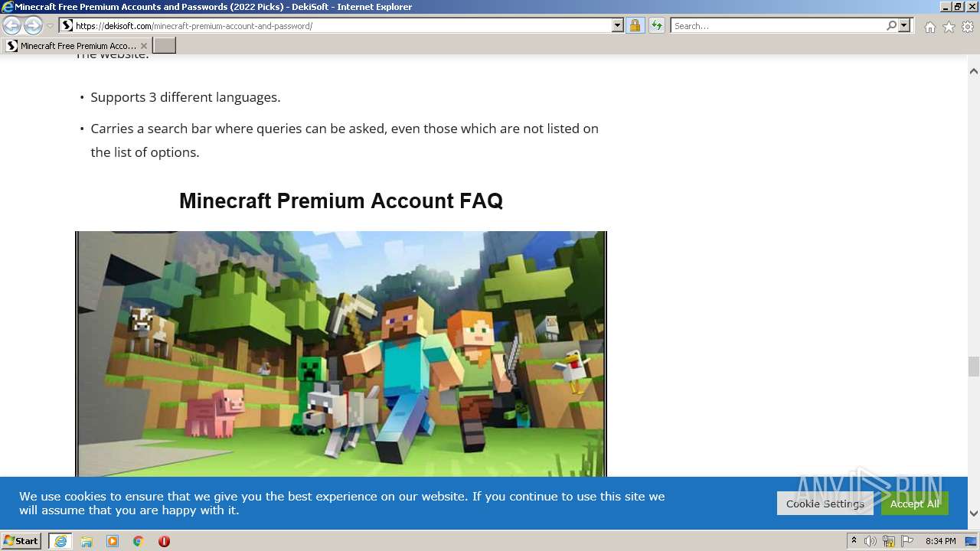Show hidden system tray icons

[854, 541]
